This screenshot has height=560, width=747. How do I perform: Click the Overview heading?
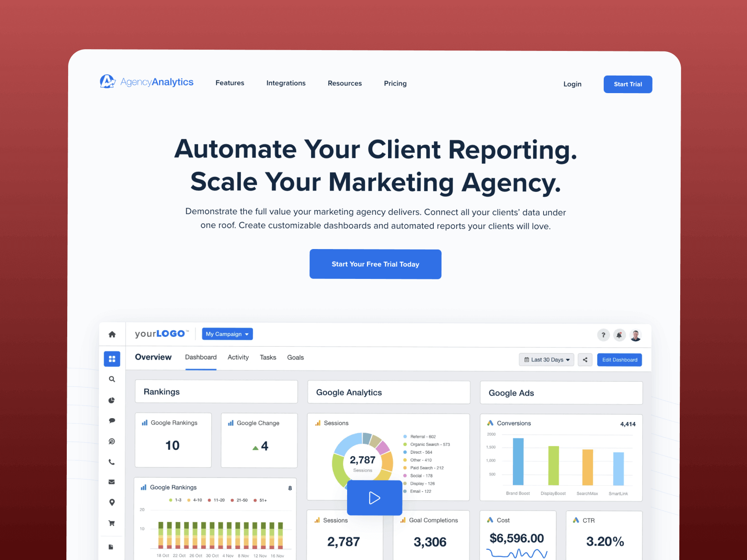click(x=153, y=357)
